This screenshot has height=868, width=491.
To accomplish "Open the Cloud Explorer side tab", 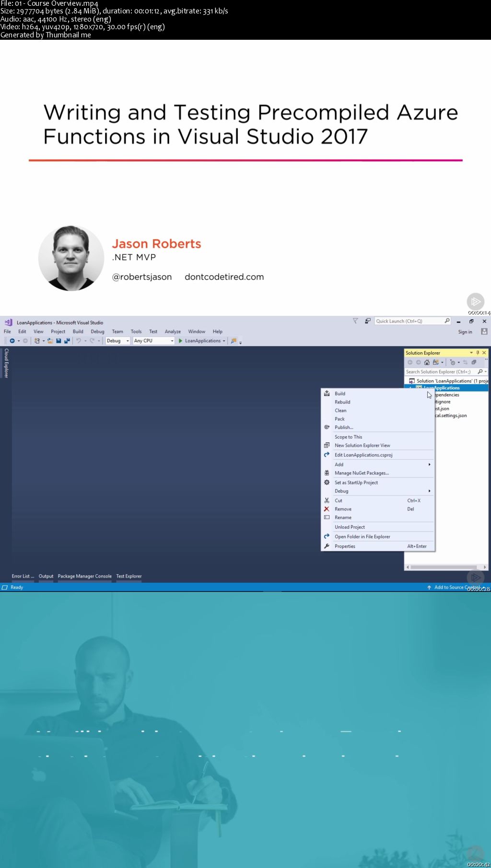I will (x=6, y=363).
